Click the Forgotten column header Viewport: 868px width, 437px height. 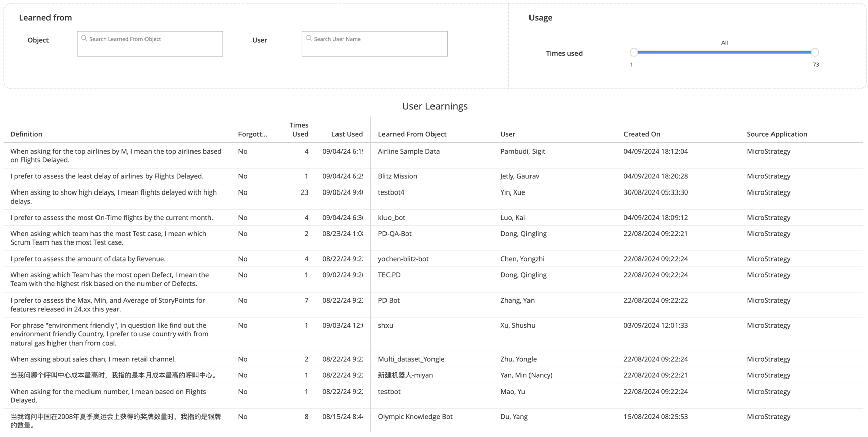252,134
